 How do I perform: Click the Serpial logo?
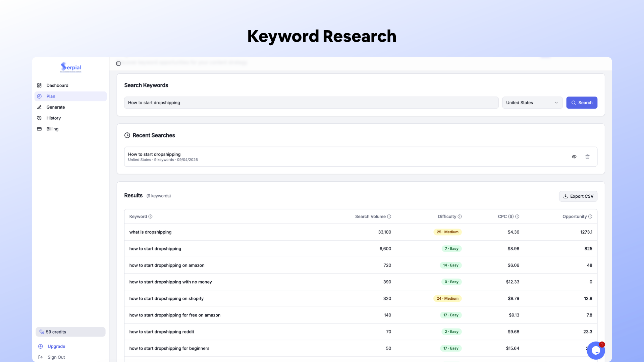tap(70, 67)
